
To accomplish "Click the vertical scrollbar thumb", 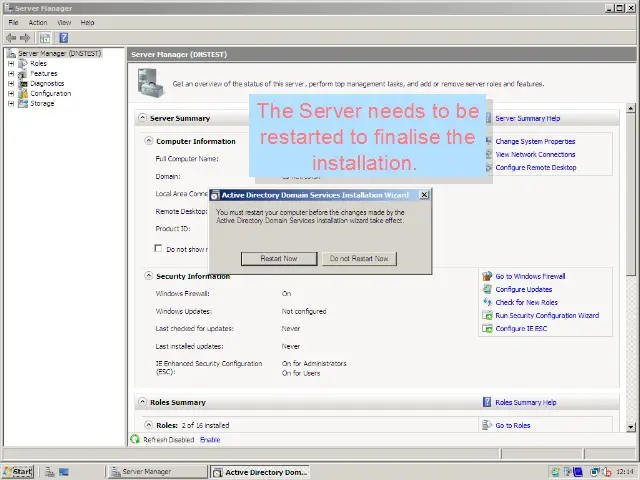I will pyautogui.click(x=631, y=195).
